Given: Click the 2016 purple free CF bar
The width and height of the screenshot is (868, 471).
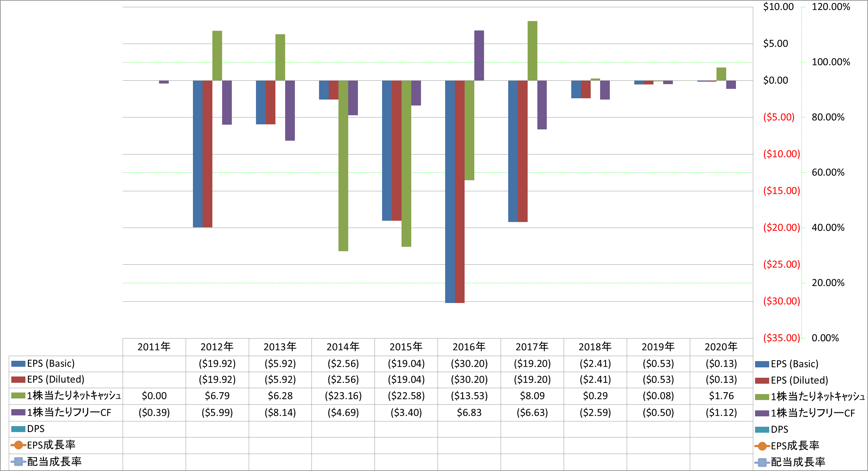Looking at the screenshot, I should [x=479, y=56].
